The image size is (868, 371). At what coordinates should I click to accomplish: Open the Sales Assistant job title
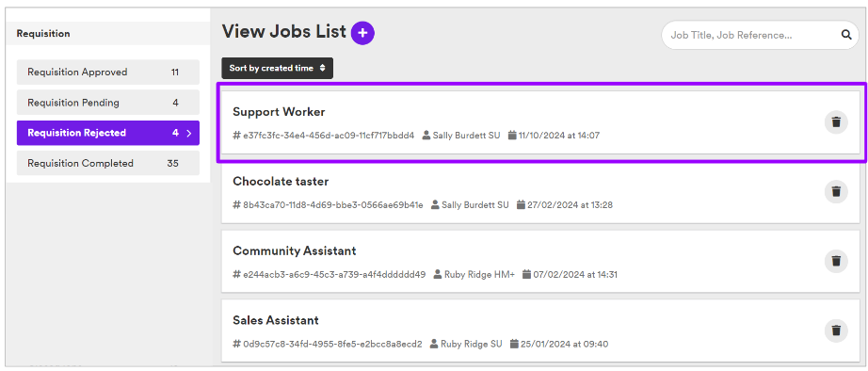[x=276, y=320]
